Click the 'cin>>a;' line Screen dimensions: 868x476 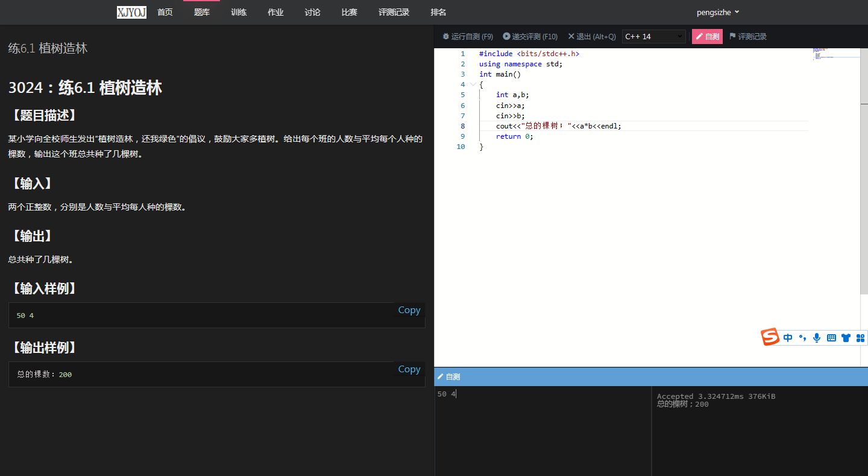[511, 106]
